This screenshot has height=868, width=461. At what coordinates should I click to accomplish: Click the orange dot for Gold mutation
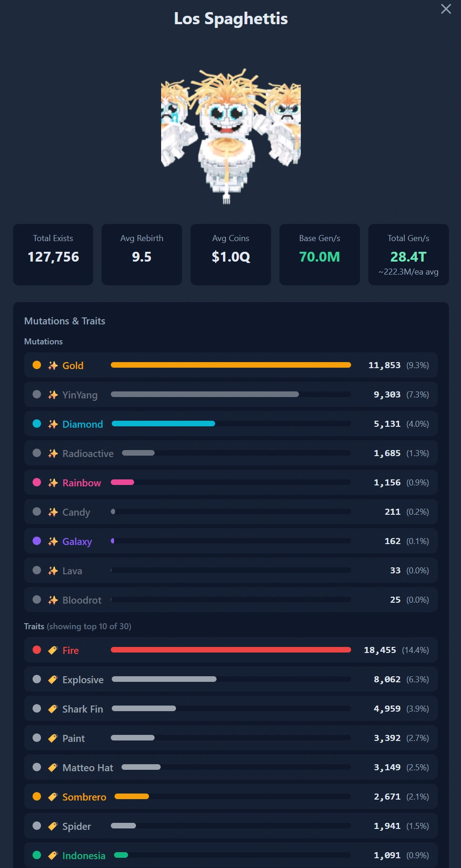coord(37,365)
